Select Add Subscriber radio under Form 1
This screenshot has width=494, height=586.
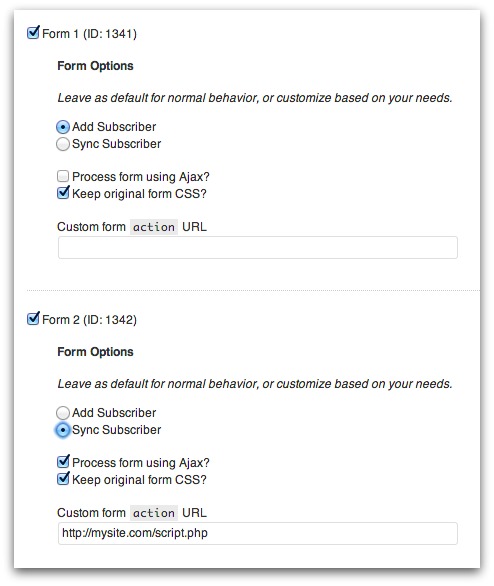click(63, 127)
